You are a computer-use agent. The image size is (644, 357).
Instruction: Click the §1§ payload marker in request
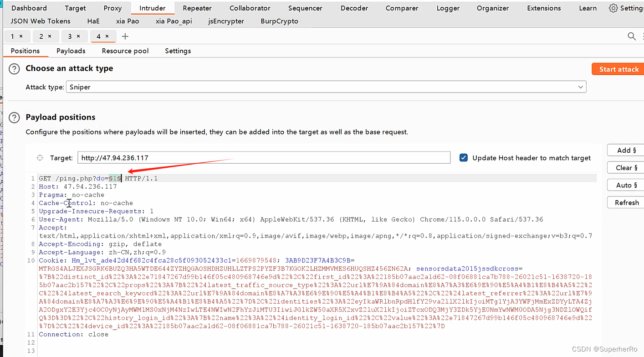pyautogui.click(x=115, y=178)
